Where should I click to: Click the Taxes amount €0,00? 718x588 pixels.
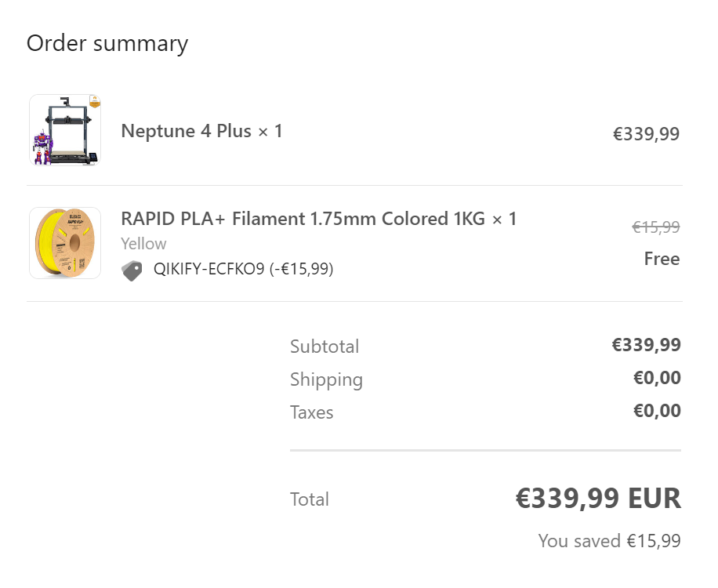tap(657, 411)
